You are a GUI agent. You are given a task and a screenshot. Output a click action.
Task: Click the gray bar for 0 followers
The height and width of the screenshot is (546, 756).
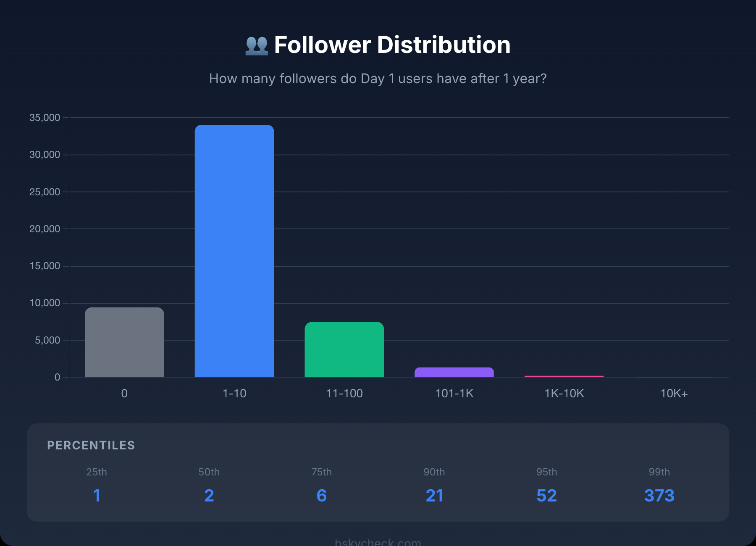click(124, 342)
